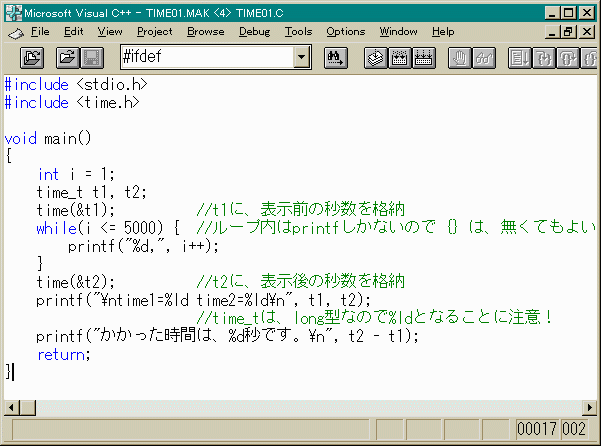This screenshot has height=446, width=601.
Task: Click the printf line with 'かかった時間は'
Action: pyautogui.click(x=228, y=336)
